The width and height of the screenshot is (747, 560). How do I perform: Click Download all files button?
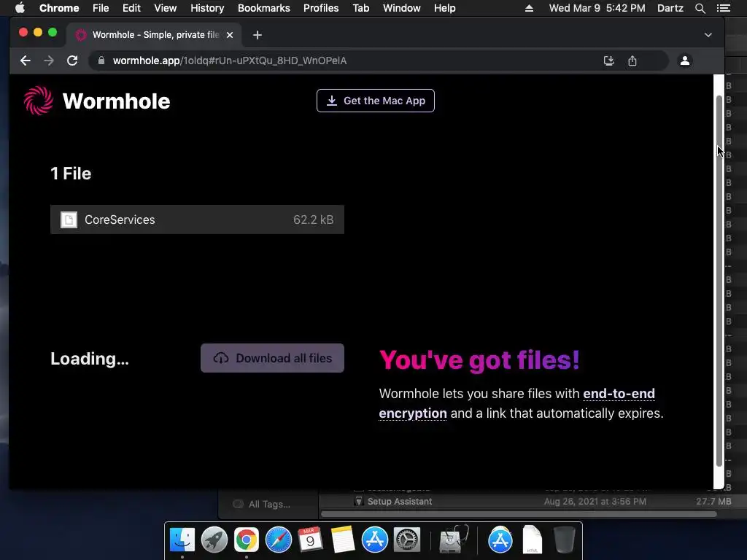272,358
